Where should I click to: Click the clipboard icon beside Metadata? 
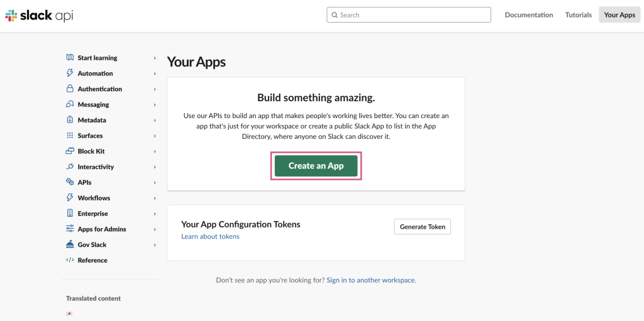[70, 120]
